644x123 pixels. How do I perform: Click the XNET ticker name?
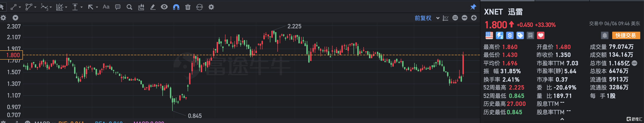pyautogui.click(x=493, y=12)
